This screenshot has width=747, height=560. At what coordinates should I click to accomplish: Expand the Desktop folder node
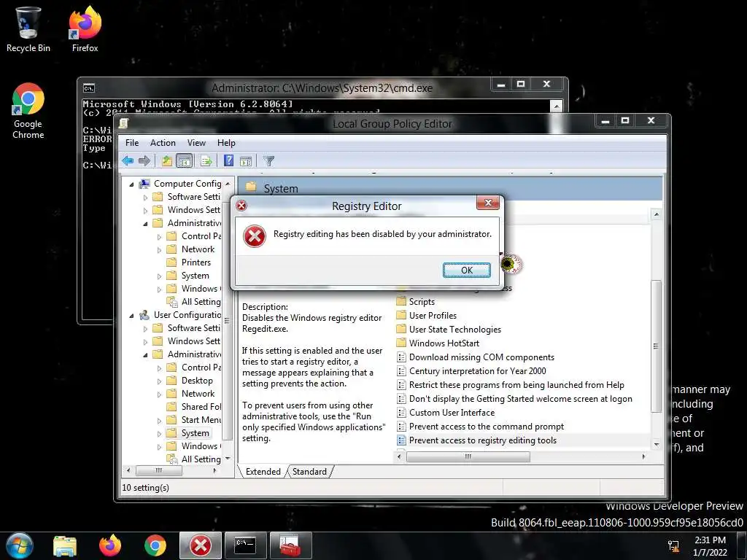coord(159,381)
